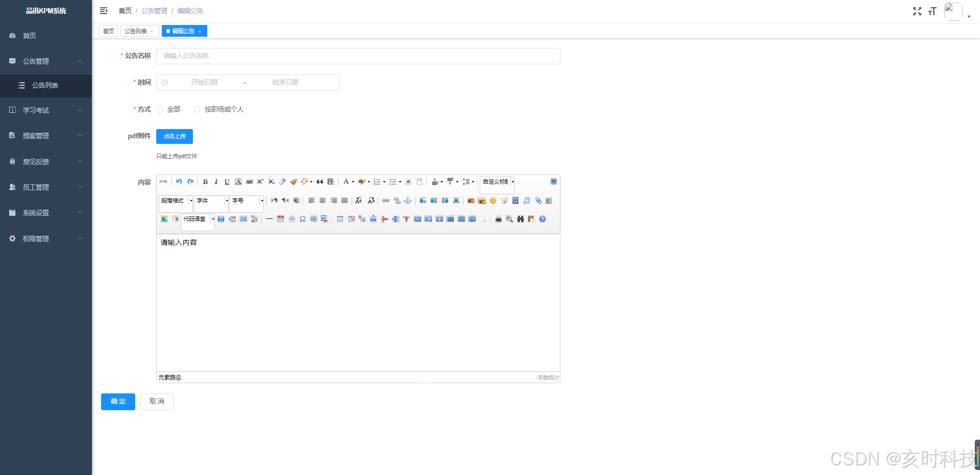Switch to 首页 tab
This screenshot has height=475, width=980.
click(109, 31)
